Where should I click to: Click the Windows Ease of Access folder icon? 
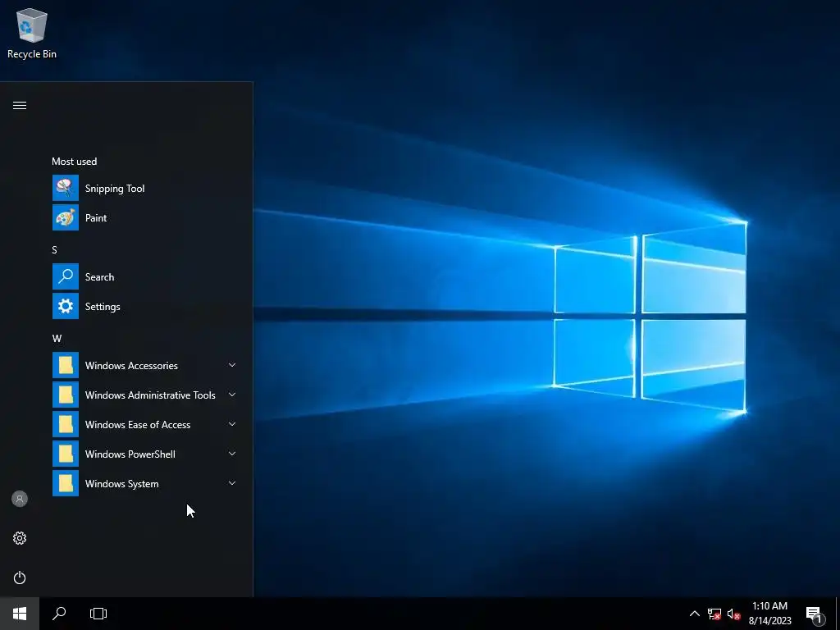coord(66,424)
